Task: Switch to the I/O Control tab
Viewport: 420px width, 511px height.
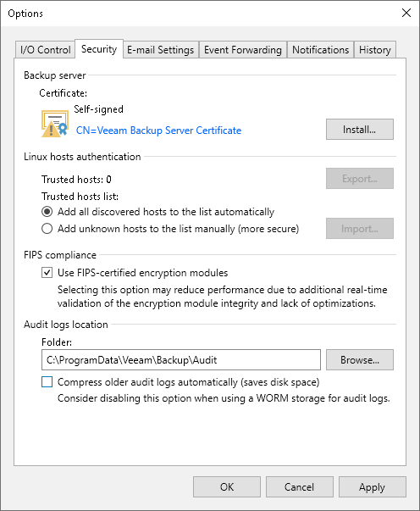Action: point(45,50)
